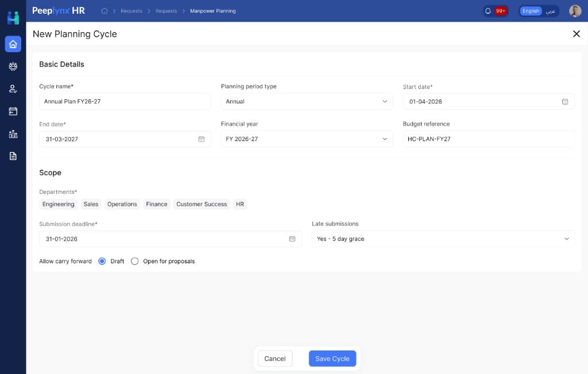Image resolution: width=588 pixels, height=374 pixels.
Task: Focus the Budget reference input field
Action: [488, 139]
